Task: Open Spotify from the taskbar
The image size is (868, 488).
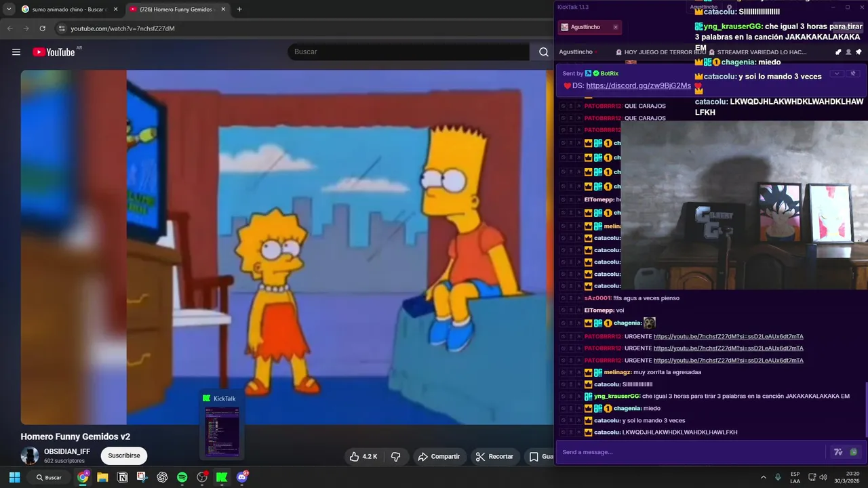Action: (x=182, y=477)
